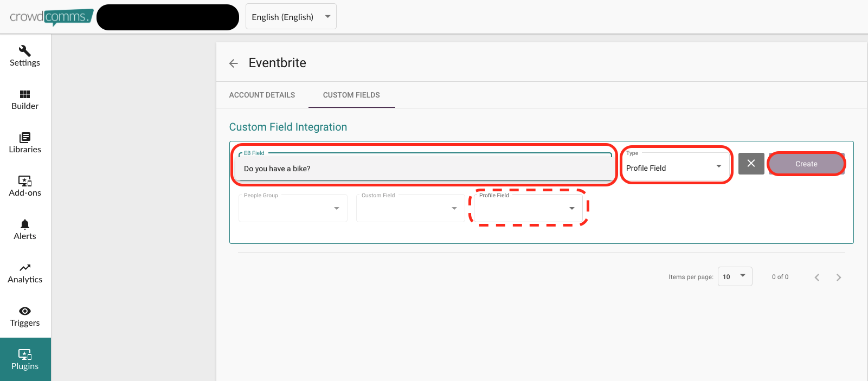Image resolution: width=868 pixels, height=381 pixels.
Task: Open the Builder section
Action: pos(25,100)
